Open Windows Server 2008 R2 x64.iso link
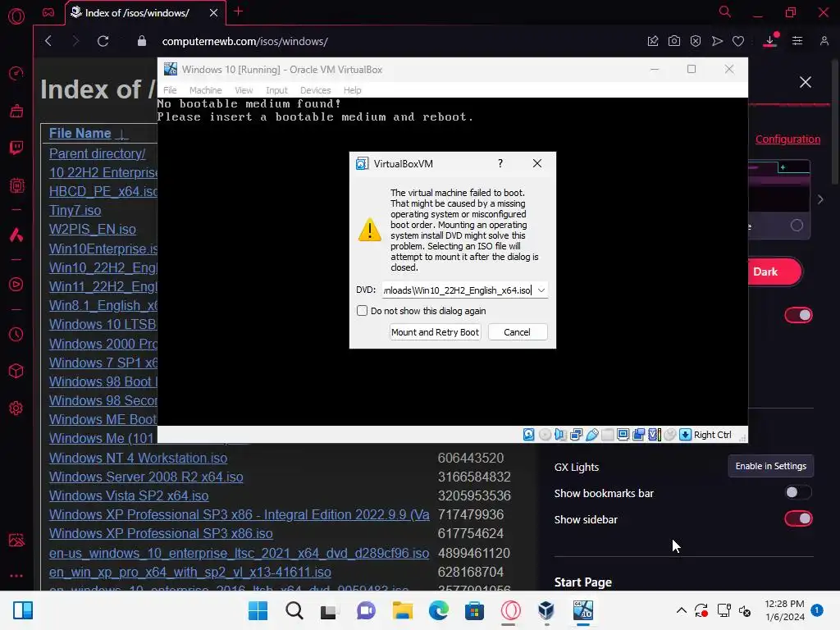 (x=146, y=477)
